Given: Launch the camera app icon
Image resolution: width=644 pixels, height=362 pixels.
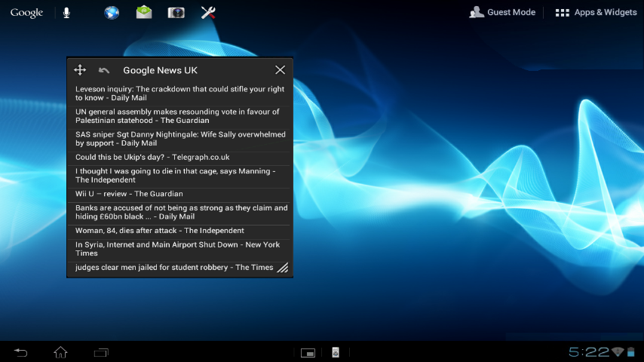Looking at the screenshot, I should click(176, 13).
